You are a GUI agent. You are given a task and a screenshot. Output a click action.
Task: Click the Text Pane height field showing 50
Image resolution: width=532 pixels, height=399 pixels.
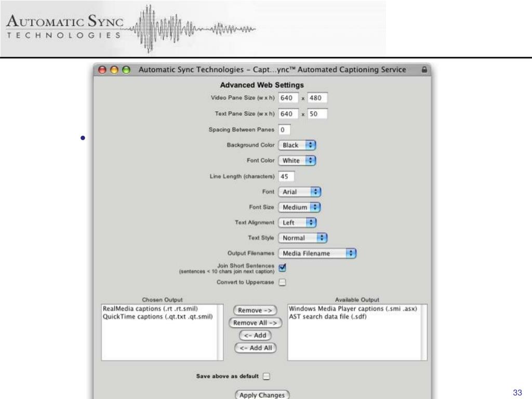(317, 114)
